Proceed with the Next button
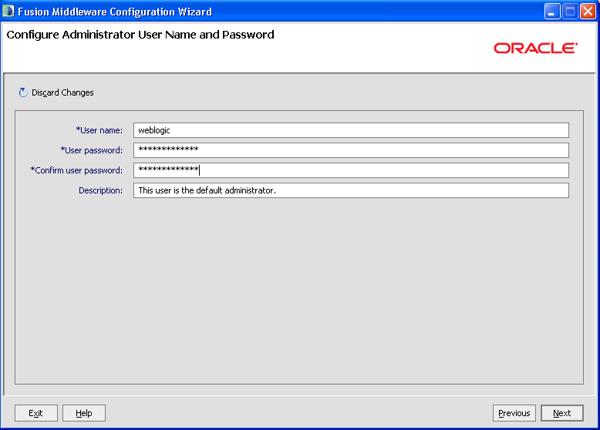 (562, 413)
